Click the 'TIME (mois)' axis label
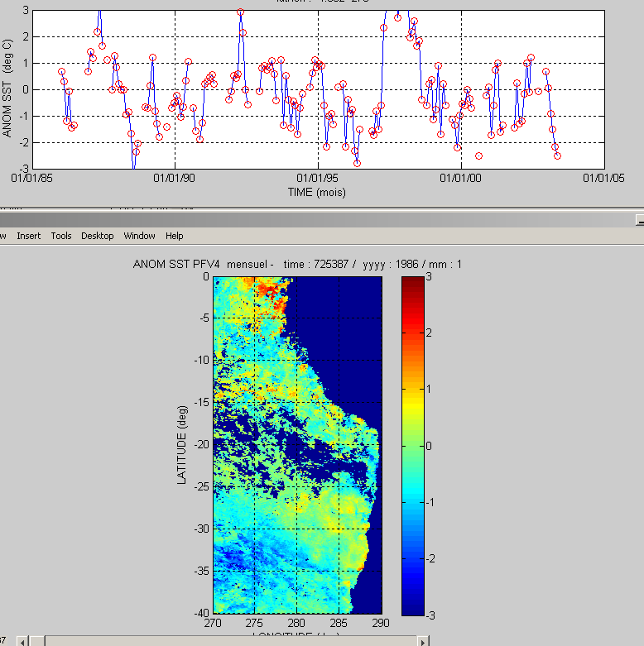Viewport: 644px width, 646px height. (317, 193)
